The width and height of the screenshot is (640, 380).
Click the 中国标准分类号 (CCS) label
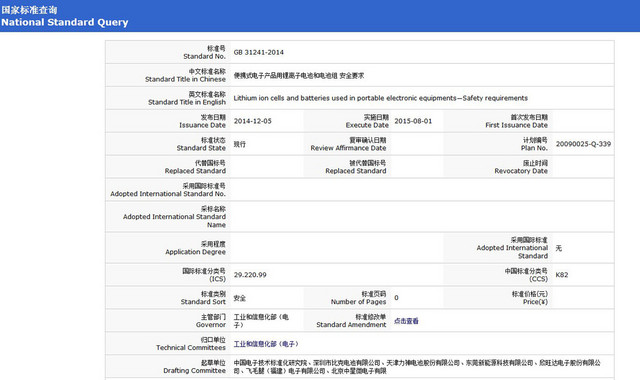526,275
